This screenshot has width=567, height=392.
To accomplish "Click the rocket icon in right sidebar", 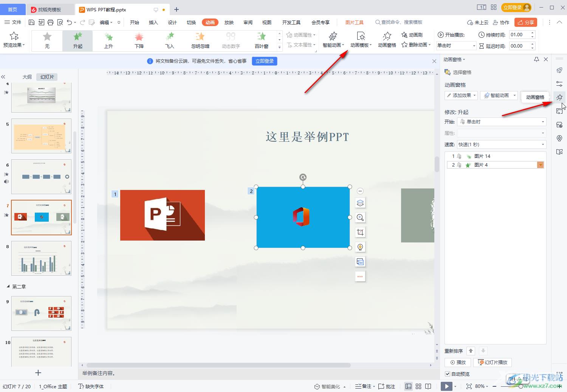I will point(559,70).
